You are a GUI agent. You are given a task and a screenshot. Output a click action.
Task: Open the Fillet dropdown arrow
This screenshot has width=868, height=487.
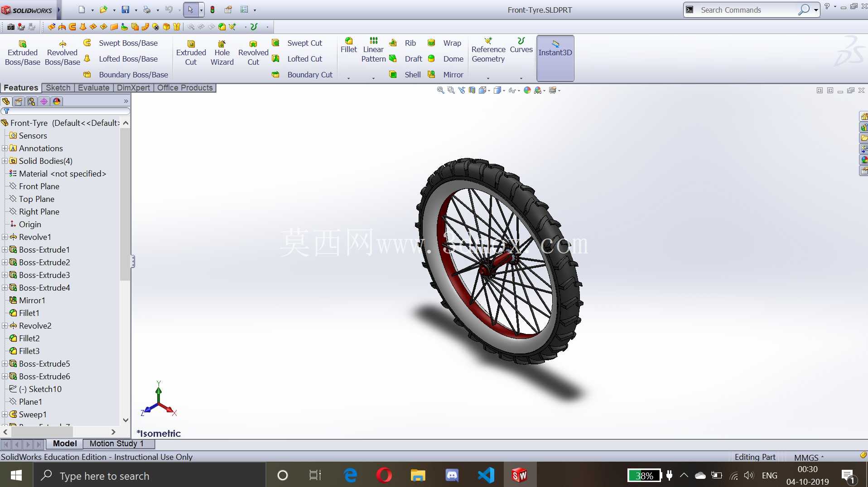click(348, 78)
